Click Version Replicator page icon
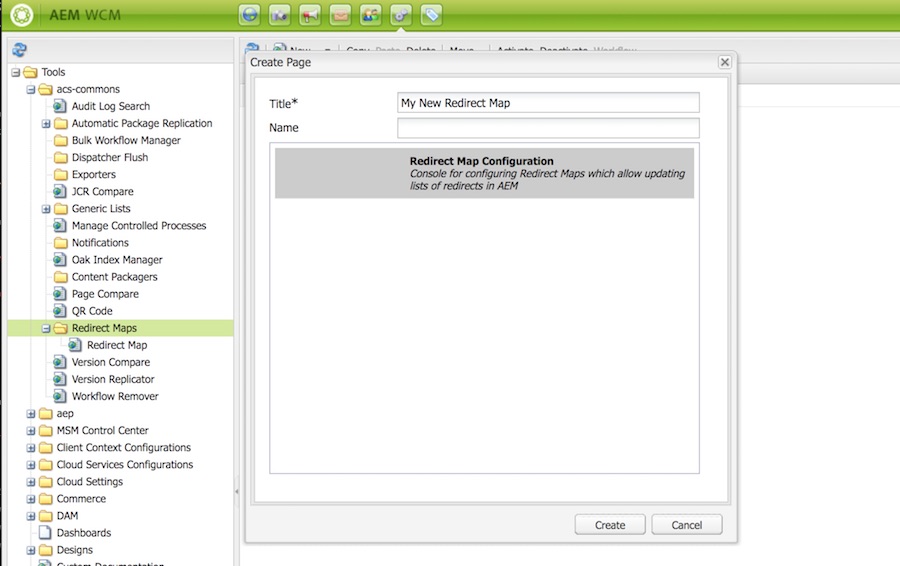 click(60, 379)
